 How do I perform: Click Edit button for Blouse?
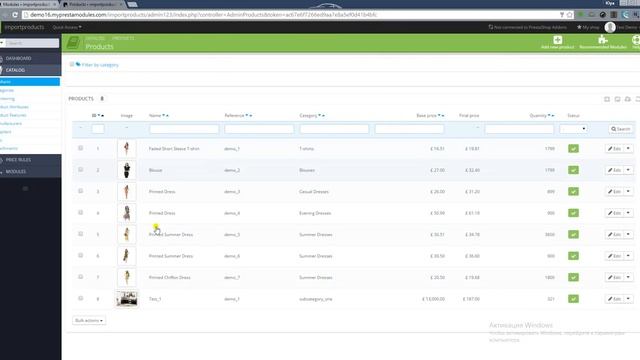click(x=614, y=170)
